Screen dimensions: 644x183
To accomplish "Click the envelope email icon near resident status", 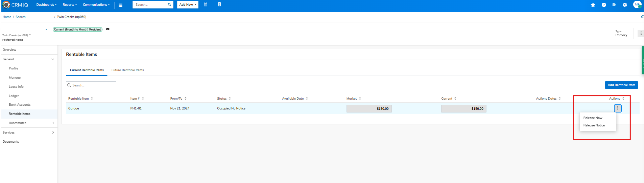I will [x=108, y=29].
